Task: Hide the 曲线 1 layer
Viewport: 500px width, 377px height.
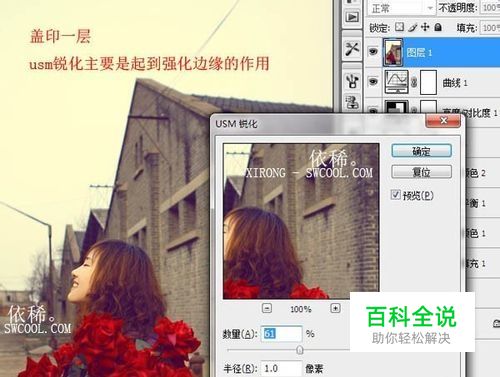Action: 373,81
